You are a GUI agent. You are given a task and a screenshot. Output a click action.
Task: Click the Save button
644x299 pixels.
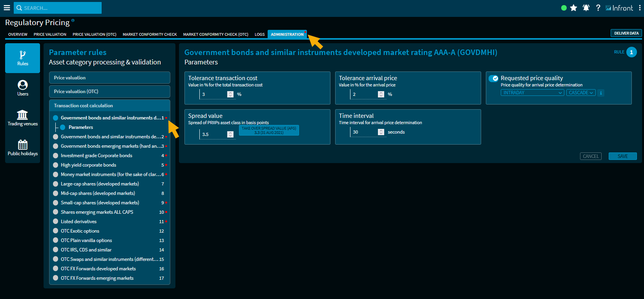click(x=622, y=156)
